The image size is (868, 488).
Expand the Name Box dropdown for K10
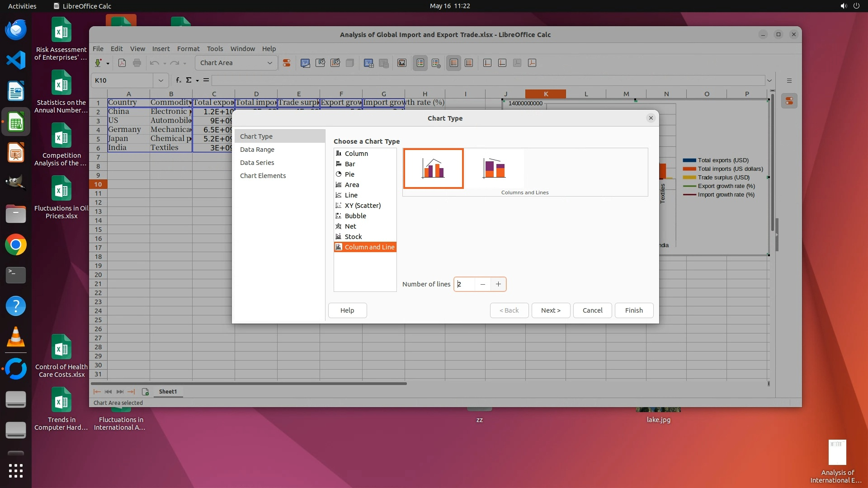pos(160,80)
